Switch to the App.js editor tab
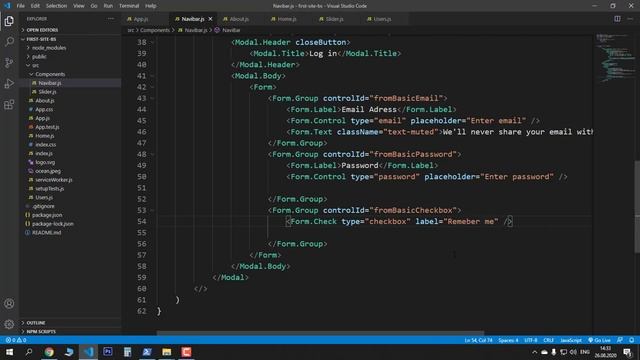 click(141, 19)
